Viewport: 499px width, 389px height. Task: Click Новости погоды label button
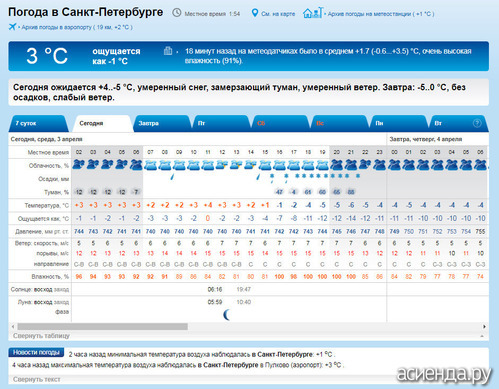coord(36,353)
